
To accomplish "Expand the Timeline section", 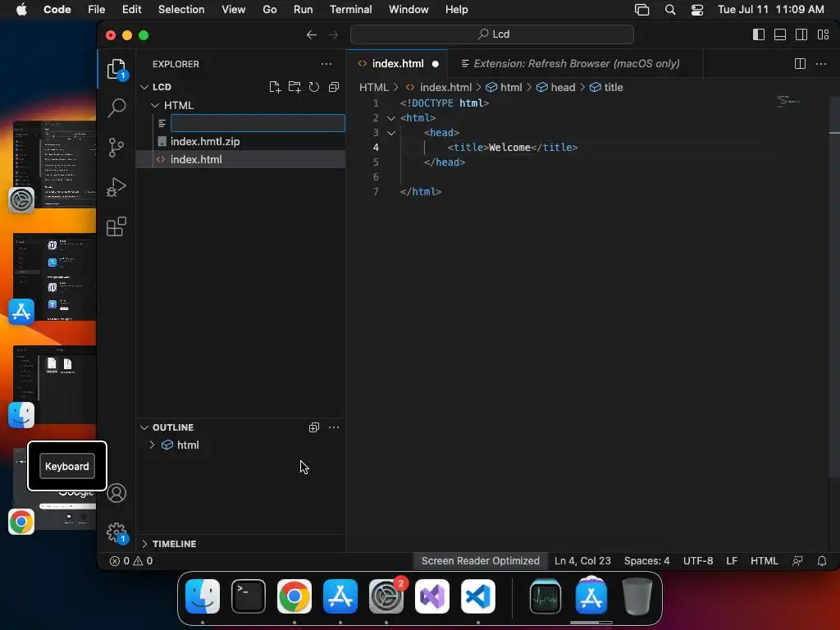I will click(x=144, y=543).
